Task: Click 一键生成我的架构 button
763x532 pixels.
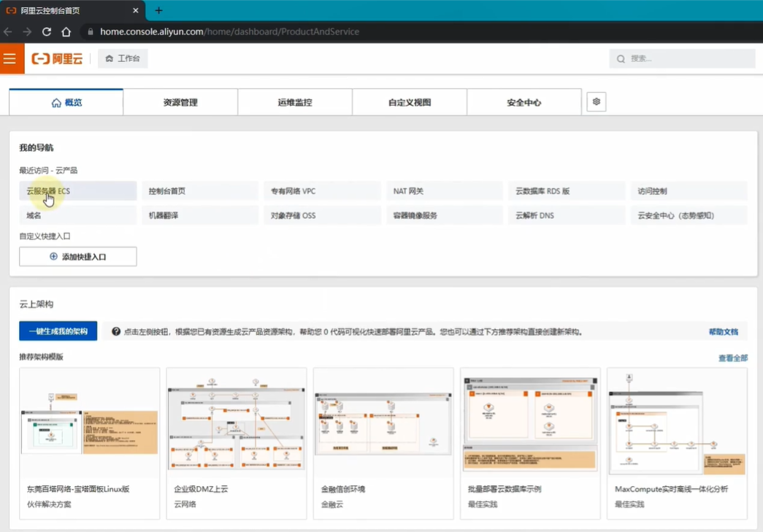Action: pyautogui.click(x=58, y=331)
